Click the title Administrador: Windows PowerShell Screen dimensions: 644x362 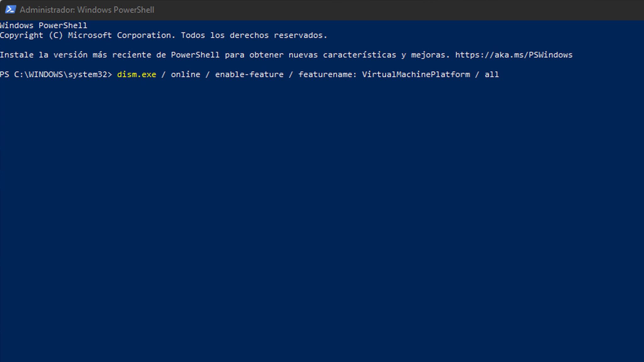pos(87,10)
